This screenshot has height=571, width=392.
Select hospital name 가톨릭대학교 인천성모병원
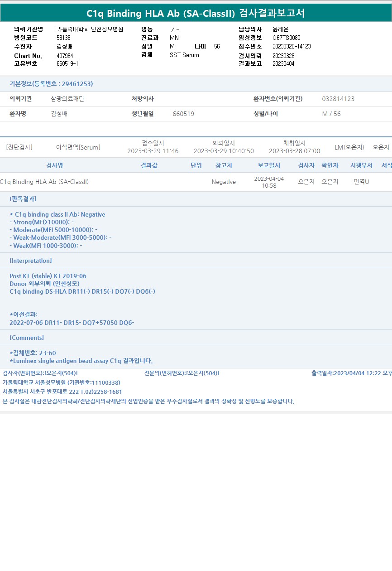click(90, 29)
